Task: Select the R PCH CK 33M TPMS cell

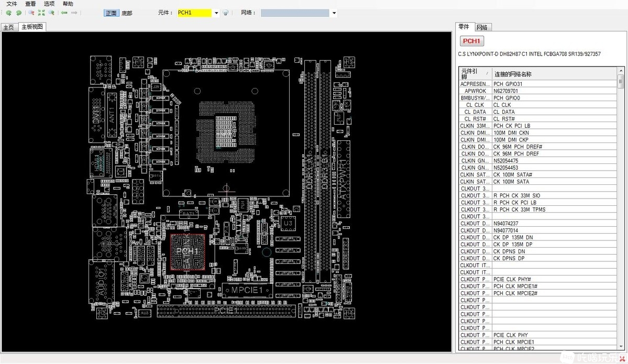Action: 554,209
